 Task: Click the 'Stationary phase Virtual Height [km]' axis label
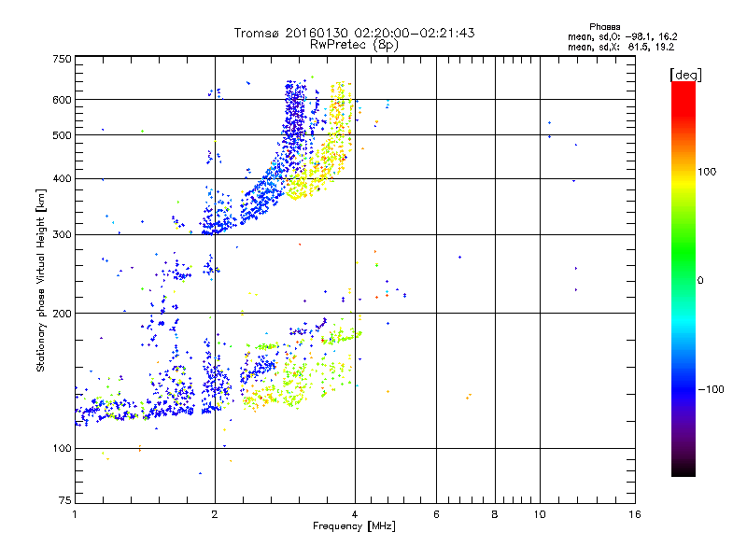(x=41, y=280)
